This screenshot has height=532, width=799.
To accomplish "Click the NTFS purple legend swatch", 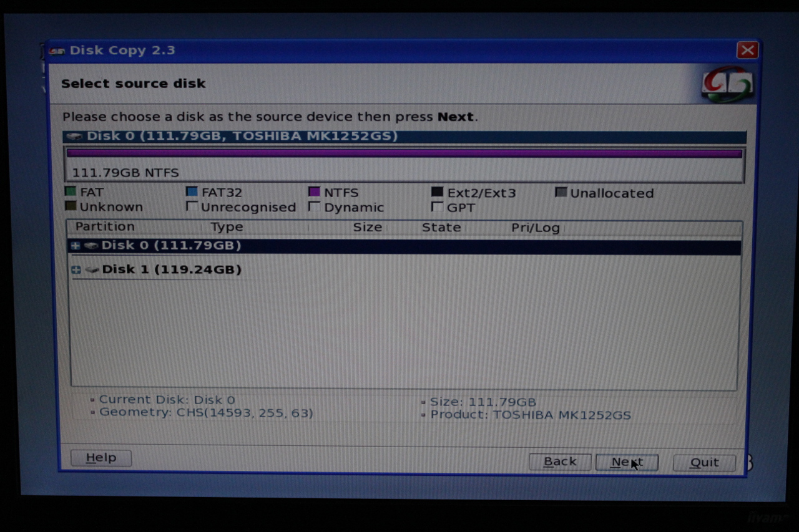I will pyautogui.click(x=314, y=192).
